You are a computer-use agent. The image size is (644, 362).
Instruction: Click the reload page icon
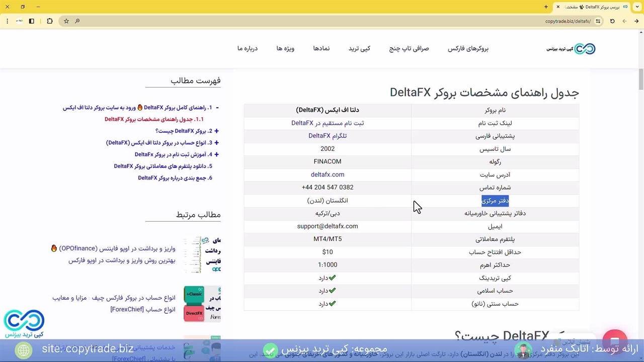(612, 21)
